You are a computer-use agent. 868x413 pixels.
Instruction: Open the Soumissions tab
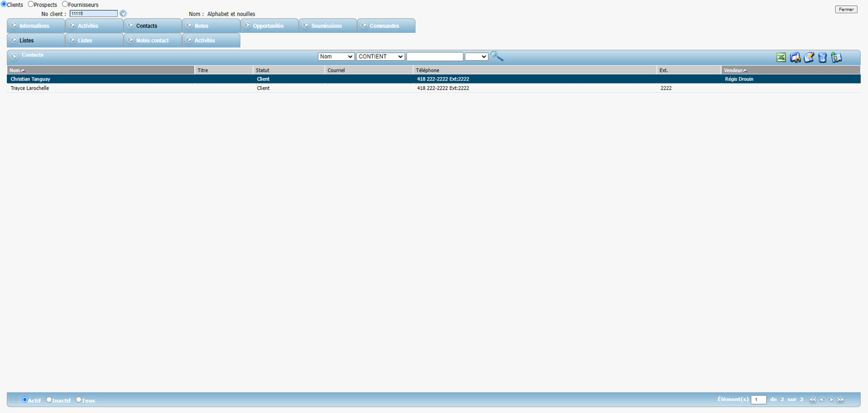point(328,25)
